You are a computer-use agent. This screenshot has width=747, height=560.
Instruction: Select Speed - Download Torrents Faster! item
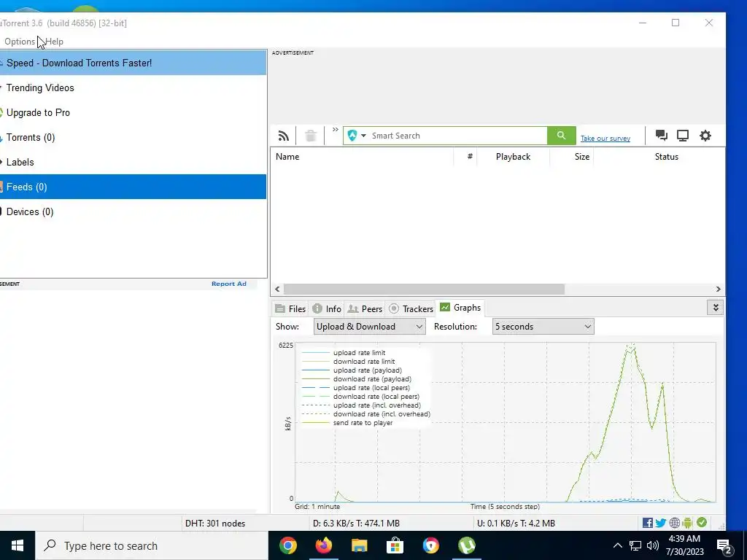click(133, 63)
